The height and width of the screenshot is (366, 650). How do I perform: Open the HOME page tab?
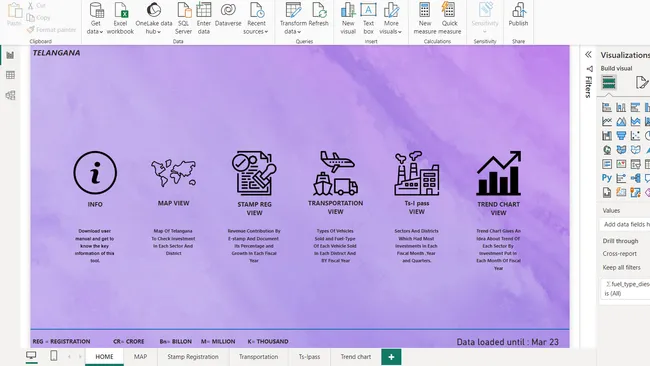(x=104, y=356)
